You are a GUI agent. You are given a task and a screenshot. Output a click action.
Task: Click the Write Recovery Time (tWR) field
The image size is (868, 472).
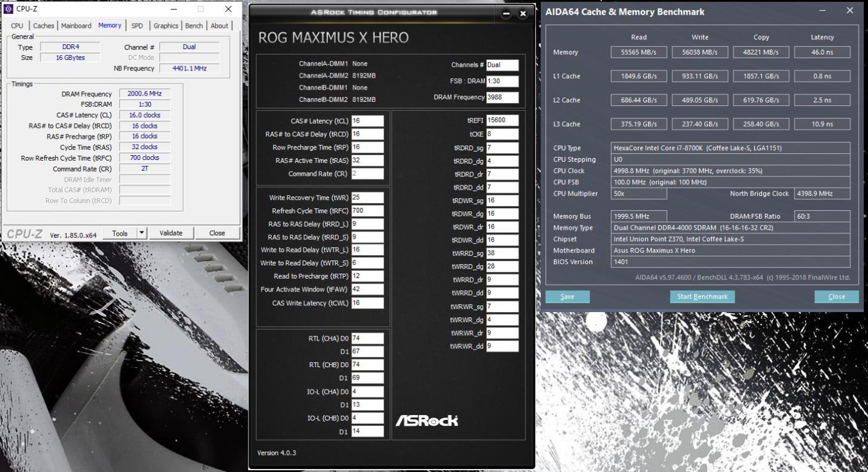pos(367,198)
